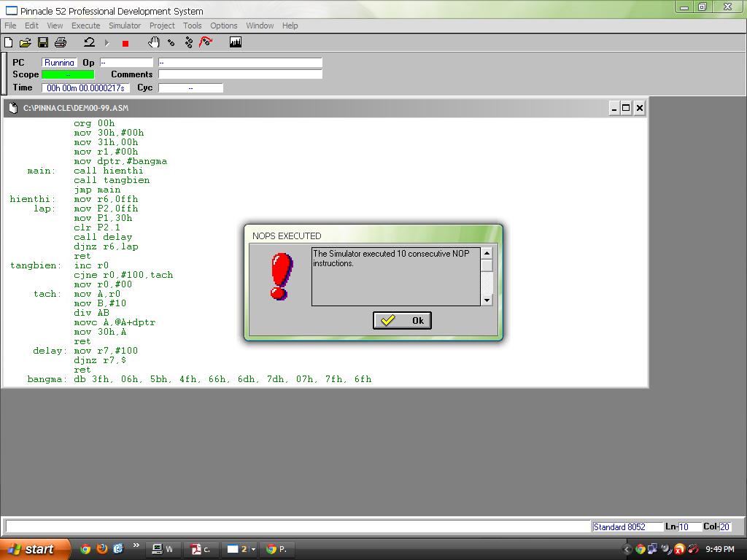Viewport: 747px width, 560px height.
Task: Dismiss the NOPS EXECUTED dialog with Ok
Action: pyautogui.click(x=402, y=321)
